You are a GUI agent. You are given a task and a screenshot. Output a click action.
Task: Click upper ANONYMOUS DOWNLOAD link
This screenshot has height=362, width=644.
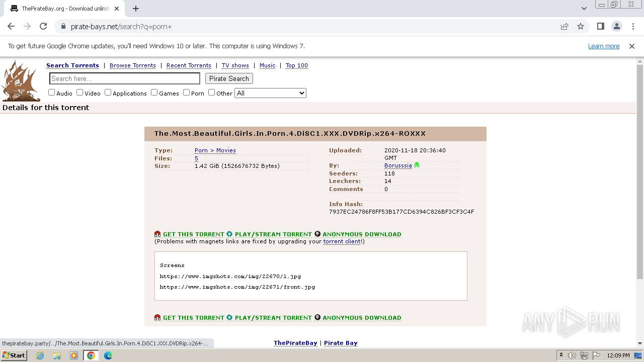coord(362,234)
